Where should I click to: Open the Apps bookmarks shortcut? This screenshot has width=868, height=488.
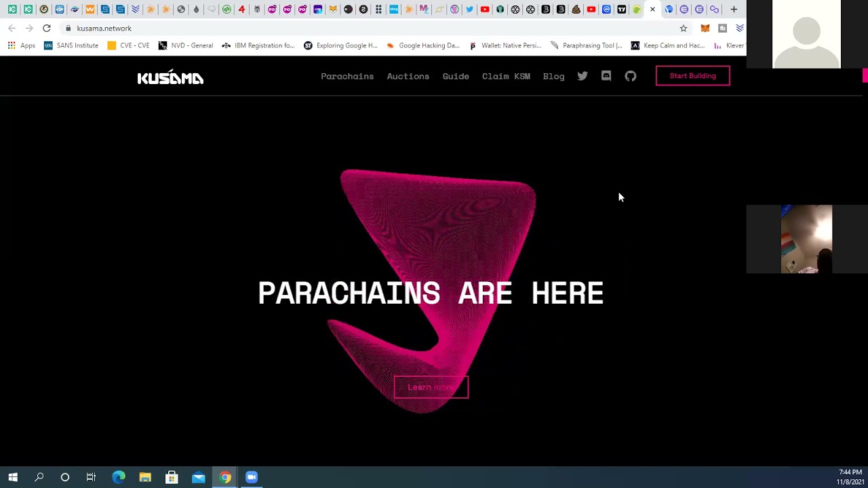(x=22, y=45)
